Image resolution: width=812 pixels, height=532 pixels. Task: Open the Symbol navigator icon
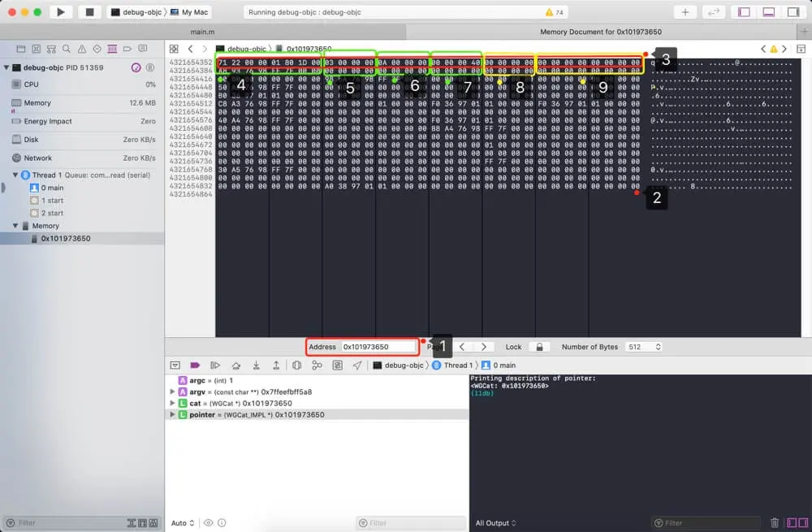pos(51,49)
